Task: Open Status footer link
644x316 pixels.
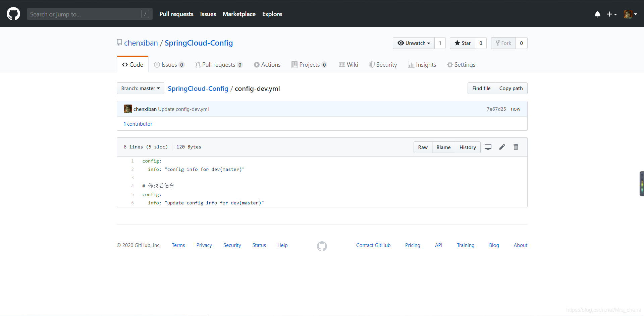Action: coord(259,245)
